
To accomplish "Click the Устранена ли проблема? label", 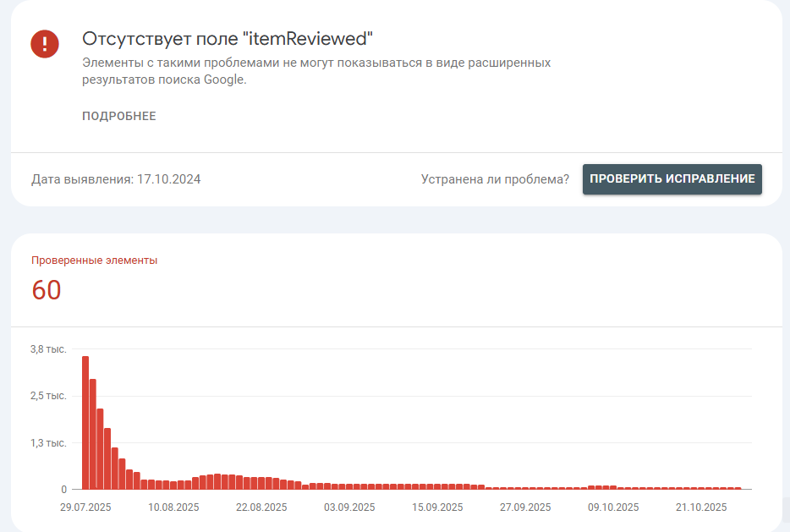I will [x=495, y=179].
